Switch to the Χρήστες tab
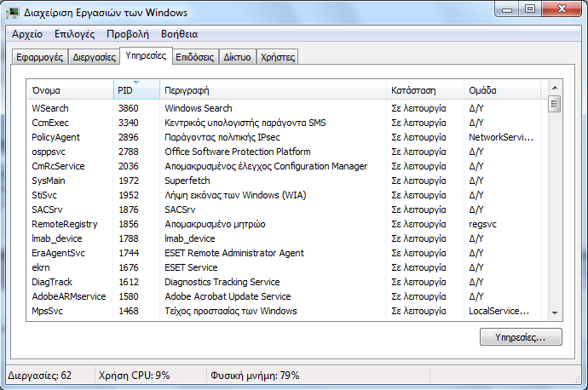 point(277,57)
